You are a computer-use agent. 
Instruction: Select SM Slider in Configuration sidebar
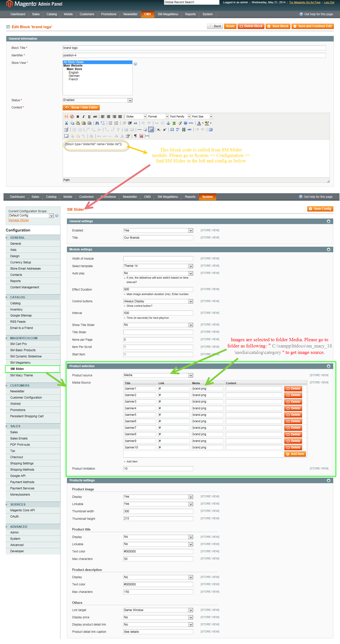pos(32,369)
